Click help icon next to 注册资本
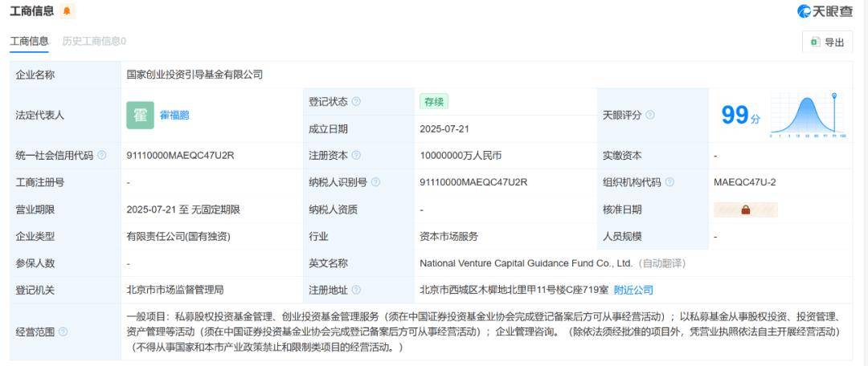 pos(356,156)
